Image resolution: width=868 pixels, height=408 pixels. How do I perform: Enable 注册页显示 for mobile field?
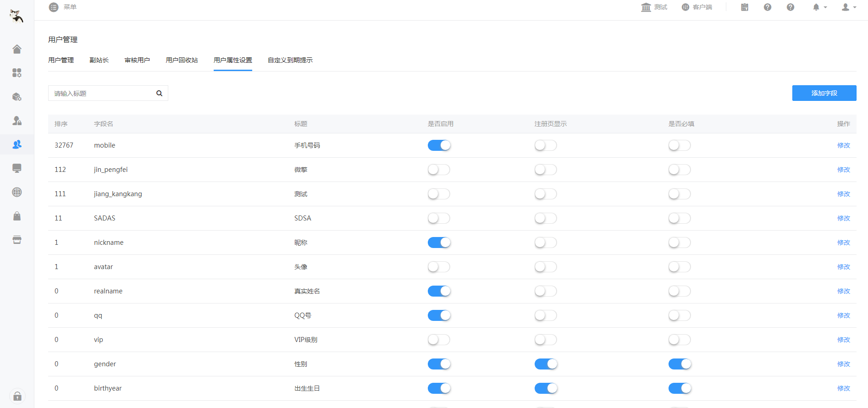(546, 145)
